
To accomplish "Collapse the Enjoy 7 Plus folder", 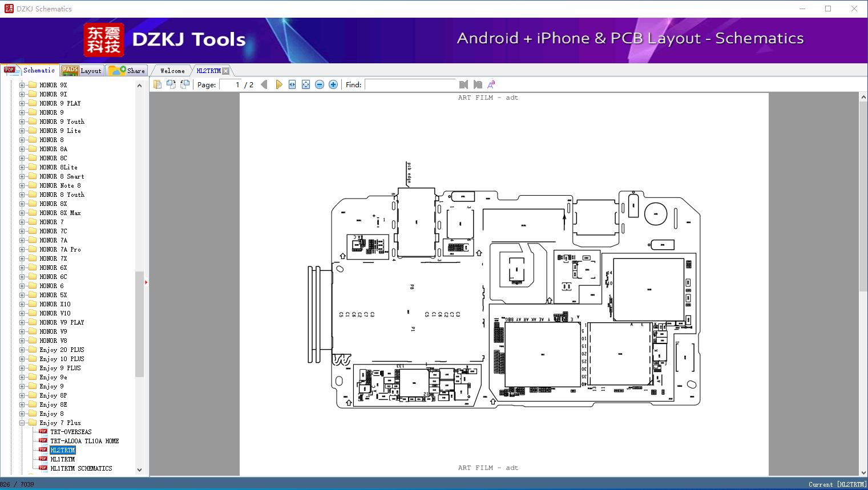I will [x=22, y=423].
